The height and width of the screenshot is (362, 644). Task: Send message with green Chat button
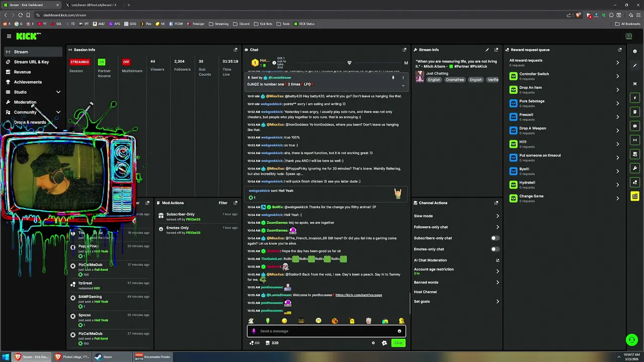click(398, 343)
